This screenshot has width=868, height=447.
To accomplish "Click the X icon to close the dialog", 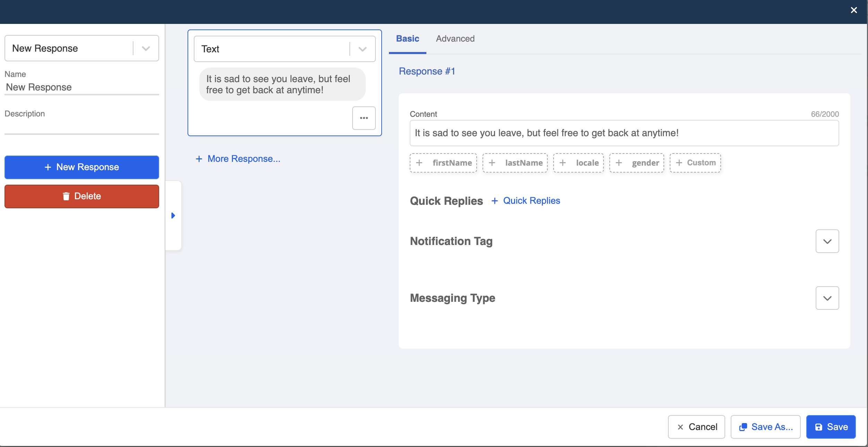I will pos(854,10).
